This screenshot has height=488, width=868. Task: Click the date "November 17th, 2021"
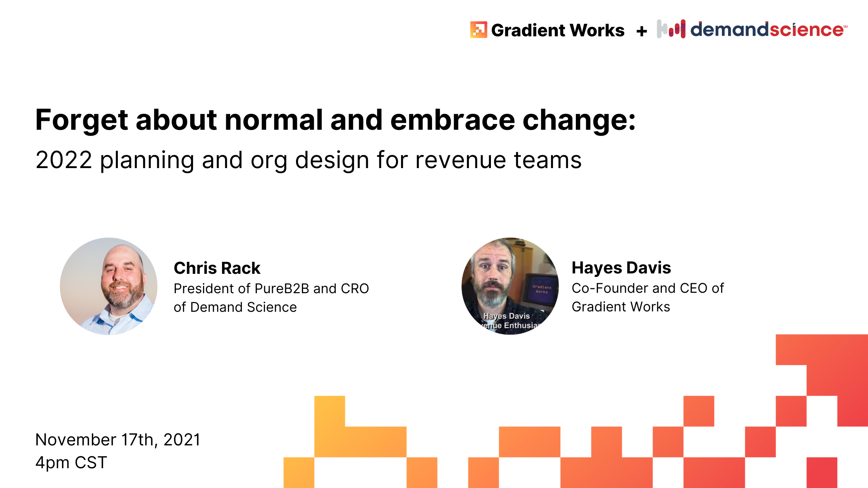(x=118, y=440)
